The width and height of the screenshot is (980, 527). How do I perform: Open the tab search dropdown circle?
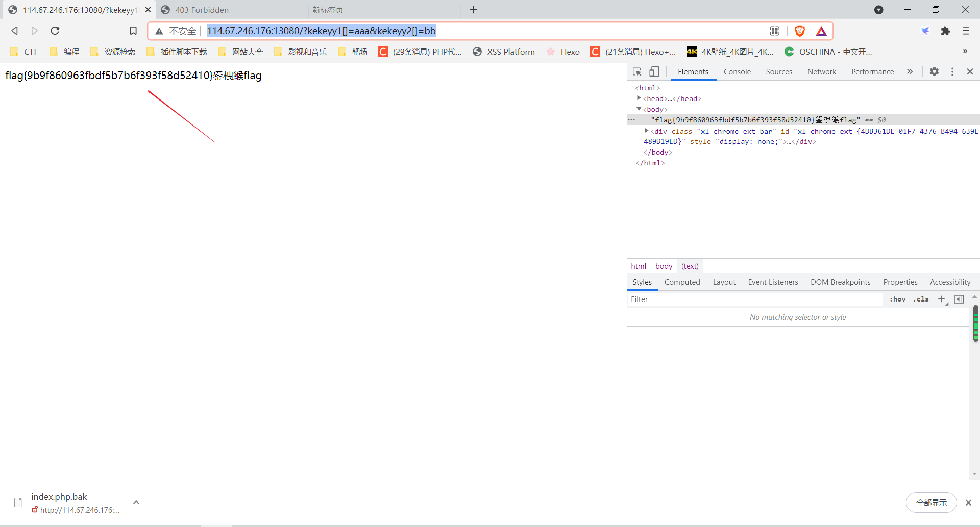[879, 10]
